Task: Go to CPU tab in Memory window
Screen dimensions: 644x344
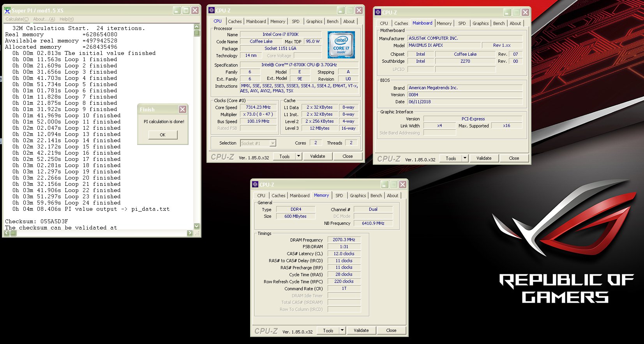Action: click(261, 196)
